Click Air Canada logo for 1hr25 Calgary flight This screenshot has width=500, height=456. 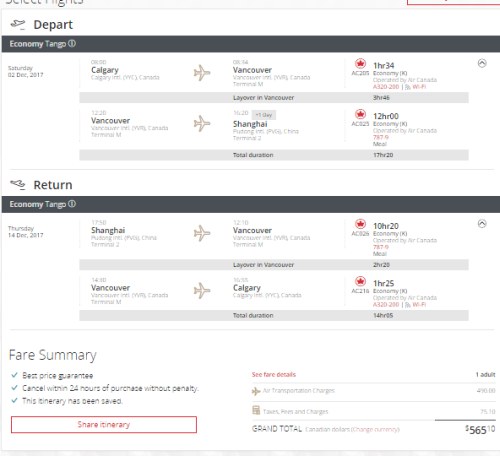(x=360, y=281)
